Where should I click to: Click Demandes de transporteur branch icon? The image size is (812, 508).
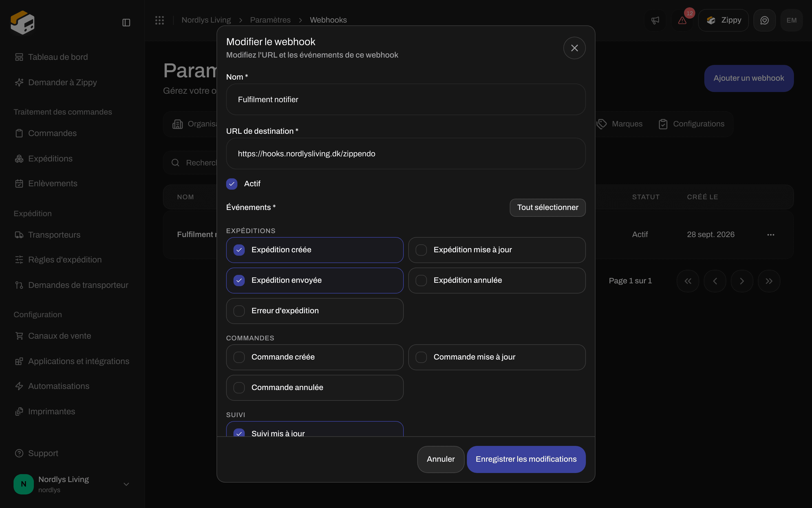coord(19,285)
